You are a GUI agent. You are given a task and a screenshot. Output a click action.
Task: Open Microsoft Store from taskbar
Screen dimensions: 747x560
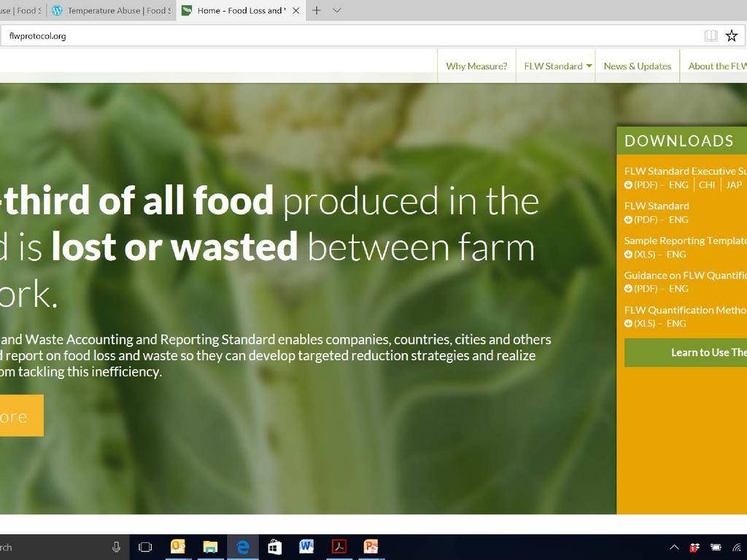[274, 547]
